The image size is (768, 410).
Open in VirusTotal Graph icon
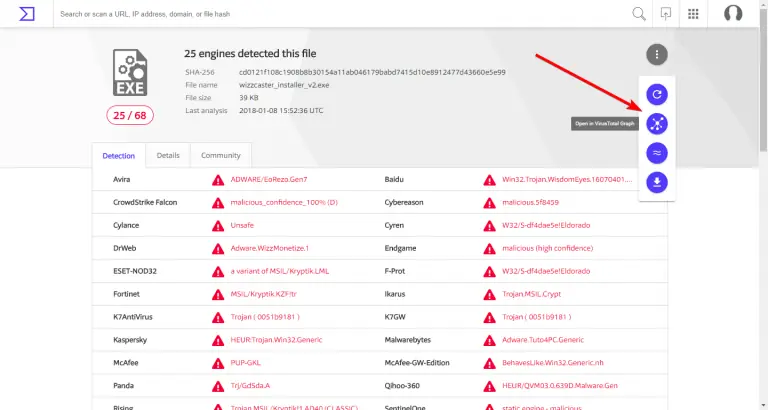(657, 123)
